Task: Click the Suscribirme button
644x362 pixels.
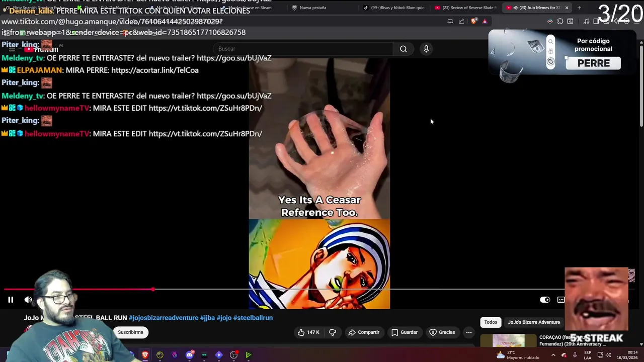Action: [130, 332]
